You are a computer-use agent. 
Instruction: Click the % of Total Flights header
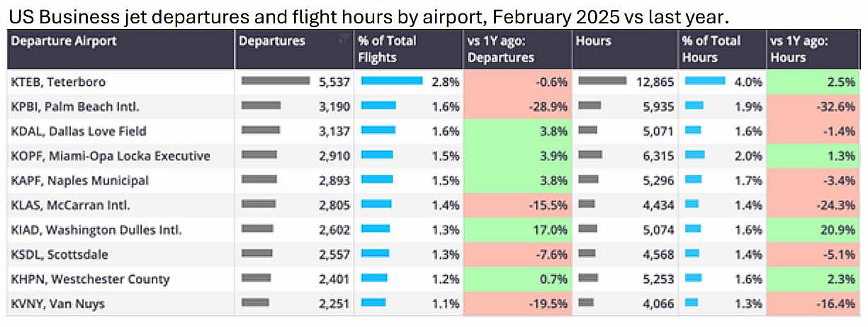tap(388, 49)
